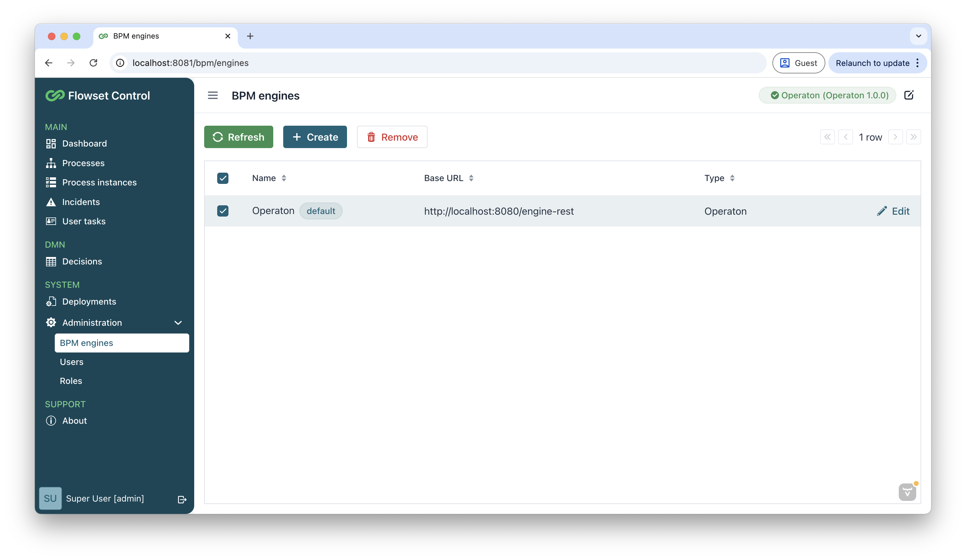Collapse the Administration section
966x560 pixels.
pos(178,322)
